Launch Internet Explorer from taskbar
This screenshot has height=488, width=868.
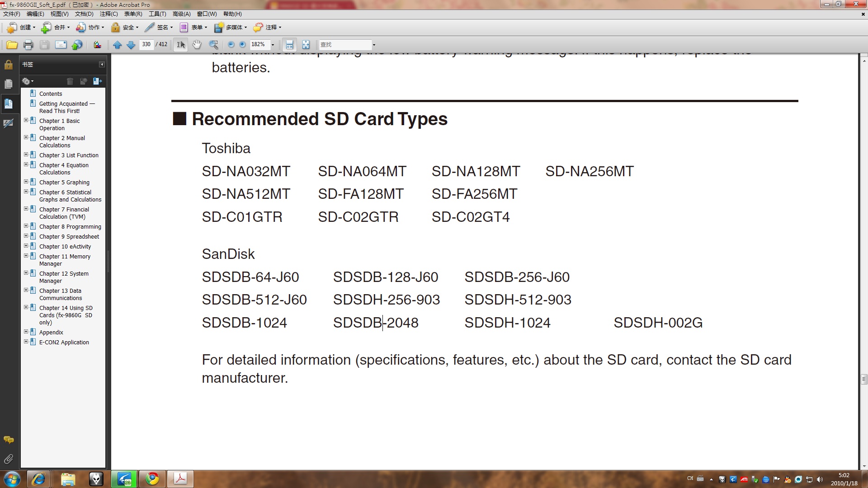coord(38,479)
